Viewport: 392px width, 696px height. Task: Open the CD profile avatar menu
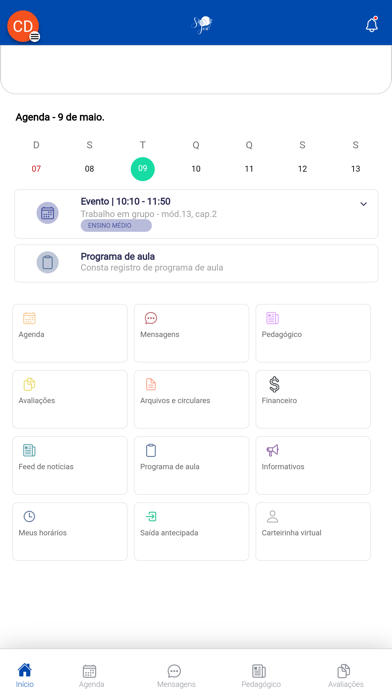[23, 26]
